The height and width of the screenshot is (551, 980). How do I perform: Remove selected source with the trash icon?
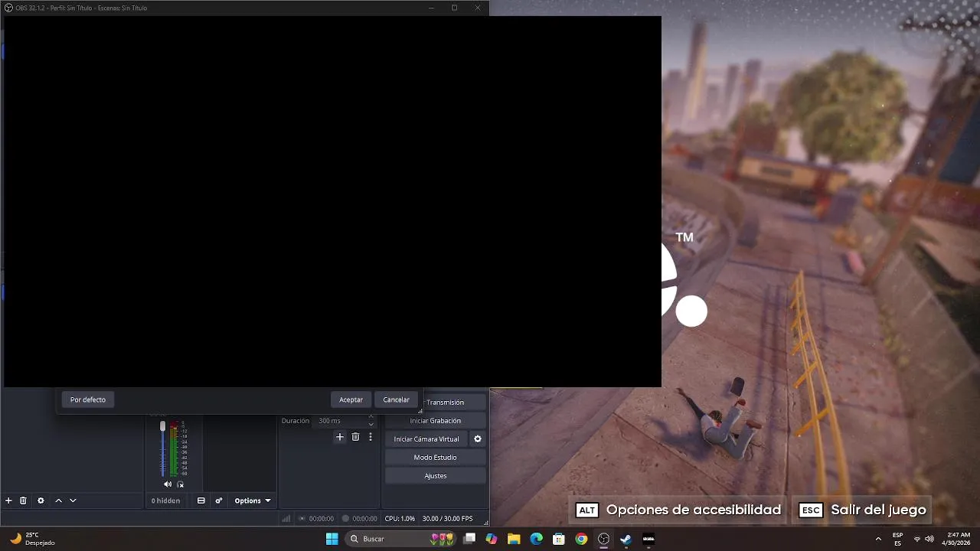coord(23,500)
